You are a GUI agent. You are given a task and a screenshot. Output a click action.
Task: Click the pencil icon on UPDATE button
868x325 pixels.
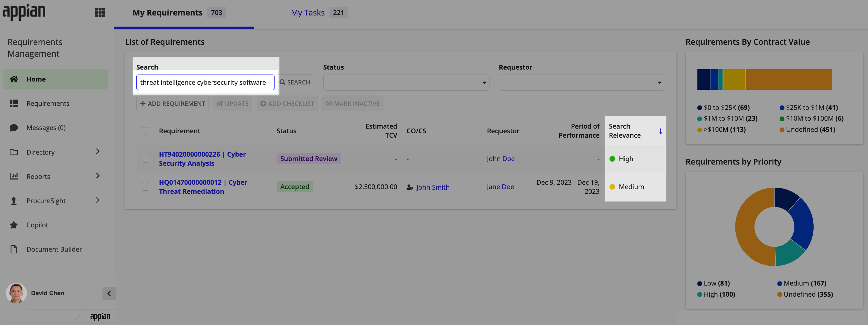tap(220, 104)
